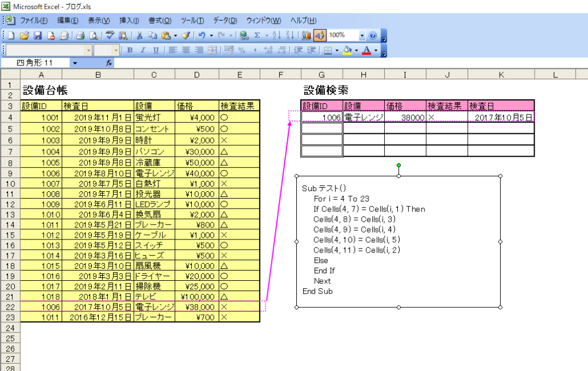Toggle italic formatting
This screenshot has height=371, width=588.
[x=143, y=50]
